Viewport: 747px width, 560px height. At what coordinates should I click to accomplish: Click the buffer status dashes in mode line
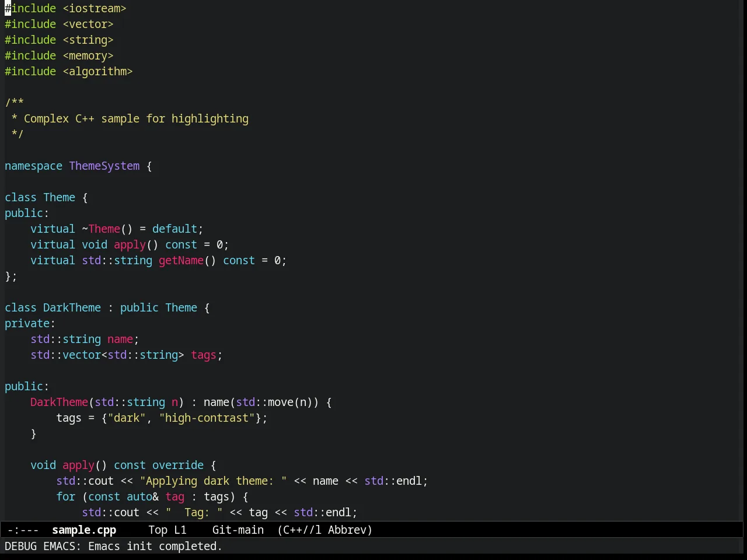click(x=23, y=530)
